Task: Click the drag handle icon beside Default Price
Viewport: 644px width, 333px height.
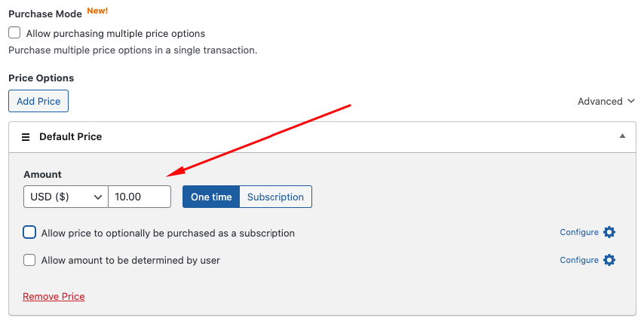Action: coord(25,137)
